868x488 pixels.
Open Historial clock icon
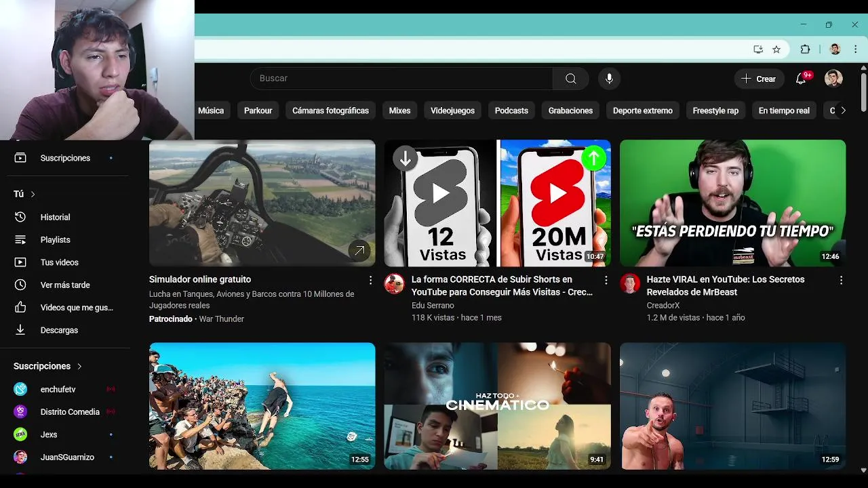[x=20, y=217]
